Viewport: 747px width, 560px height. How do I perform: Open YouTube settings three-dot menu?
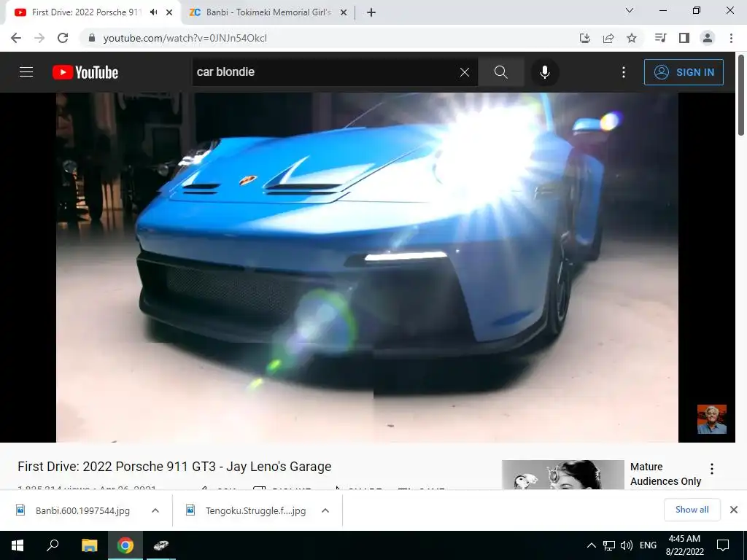[x=624, y=72]
